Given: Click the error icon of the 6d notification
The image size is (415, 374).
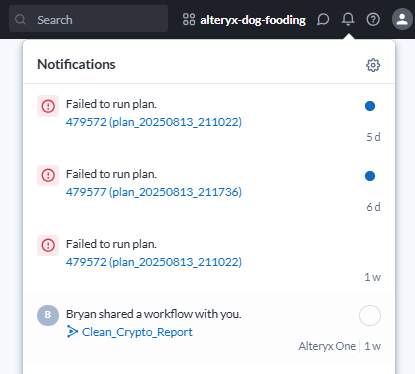Looking at the screenshot, I should pyautogui.click(x=48, y=175).
